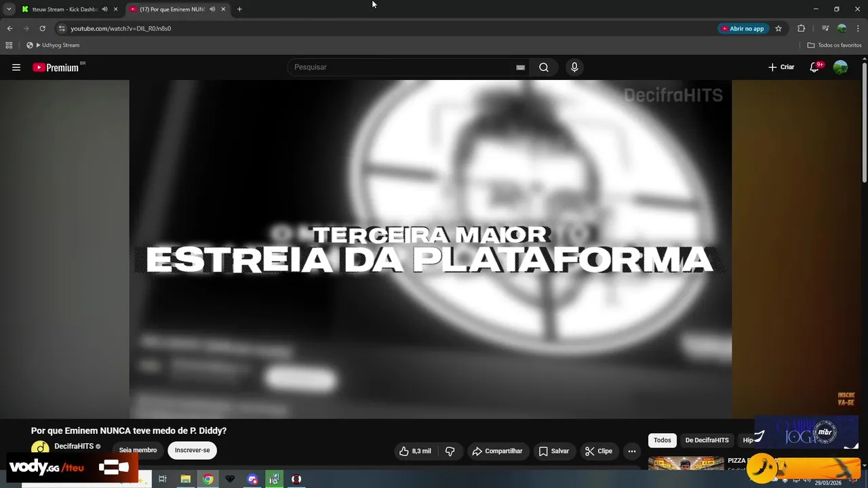Open the Criar create menu

[781, 67]
